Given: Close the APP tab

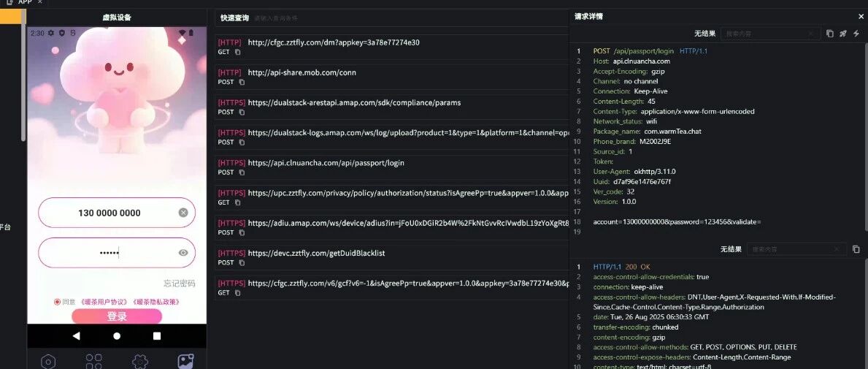Looking at the screenshot, I should pos(40,1).
